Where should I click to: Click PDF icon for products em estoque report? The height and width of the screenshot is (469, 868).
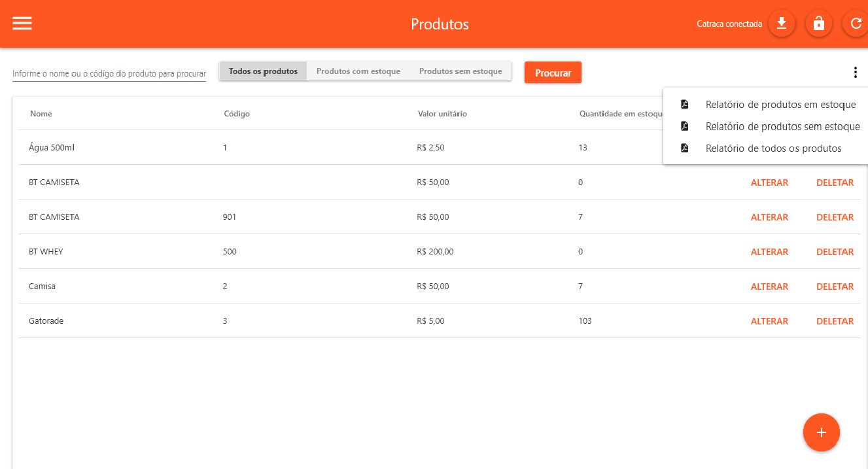[x=685, y=105]
